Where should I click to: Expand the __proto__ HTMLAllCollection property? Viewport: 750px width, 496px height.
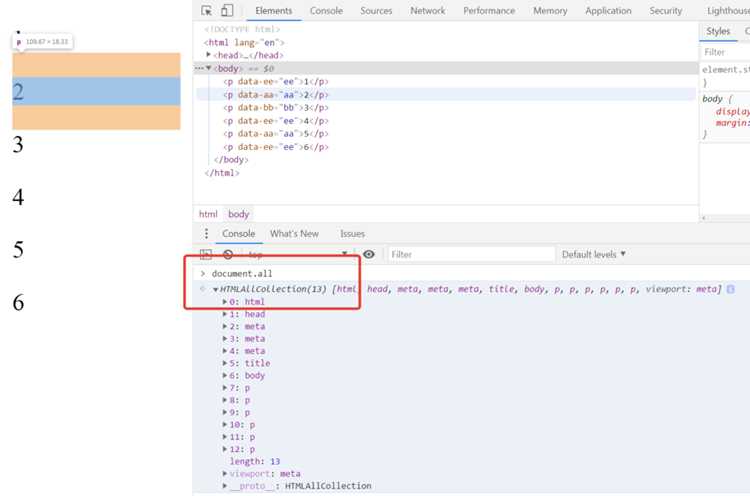pos(224,486)
